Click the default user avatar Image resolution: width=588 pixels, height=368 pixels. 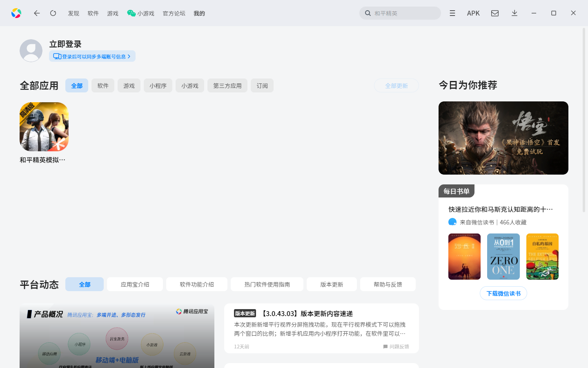point(31,51)
